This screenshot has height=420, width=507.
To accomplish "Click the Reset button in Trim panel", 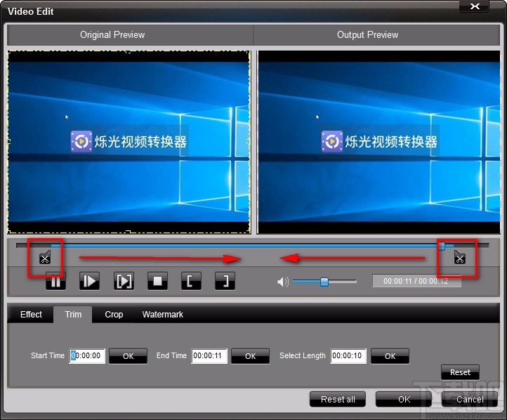I will [460, 372].
